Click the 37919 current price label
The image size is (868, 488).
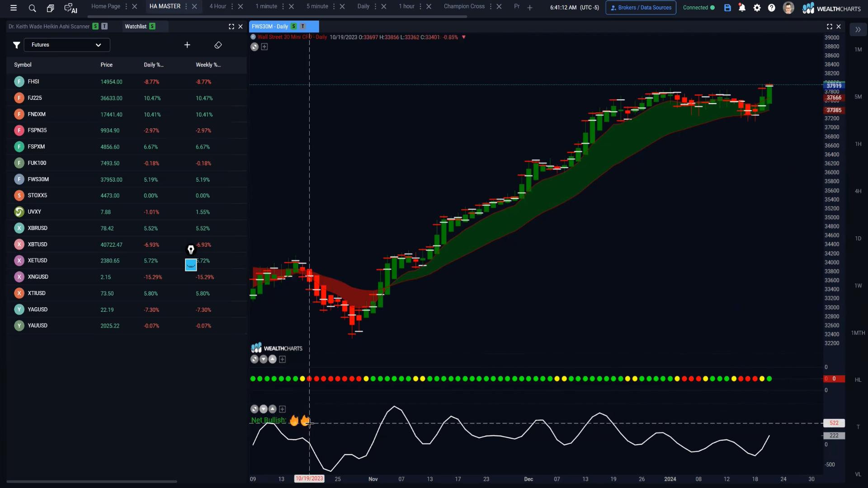pos(834,85)
